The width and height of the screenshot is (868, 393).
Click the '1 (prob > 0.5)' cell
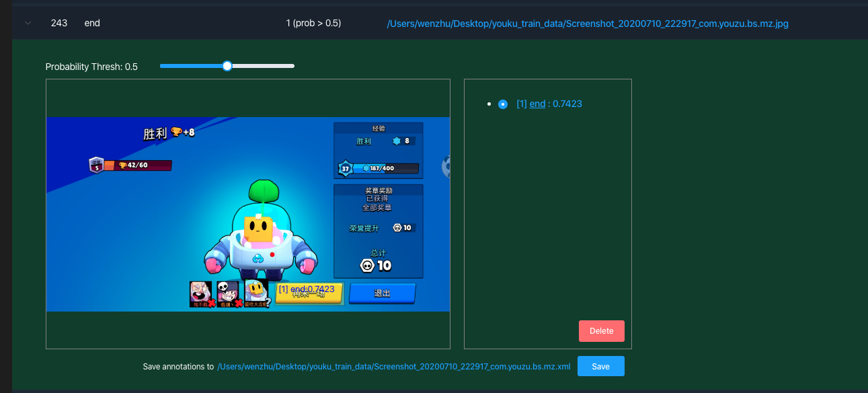(313, 23)
